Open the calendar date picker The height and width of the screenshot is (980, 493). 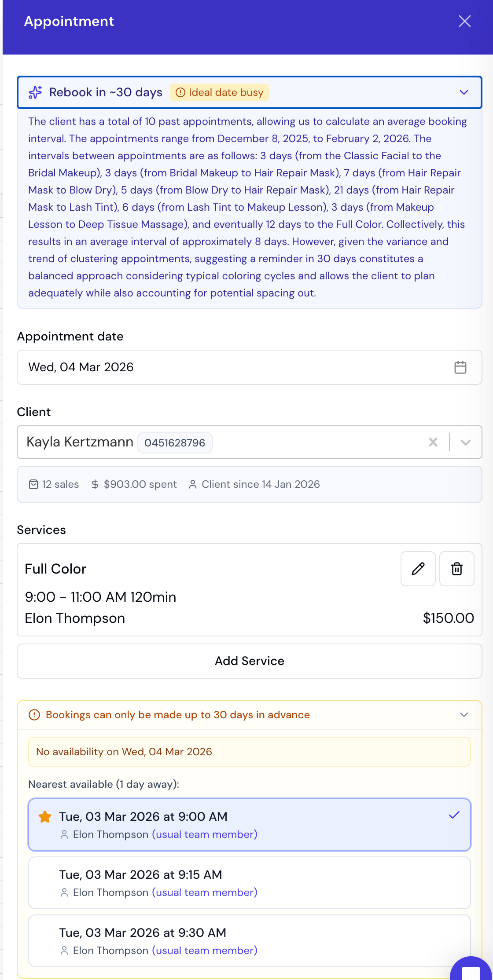tap(460, 367)
